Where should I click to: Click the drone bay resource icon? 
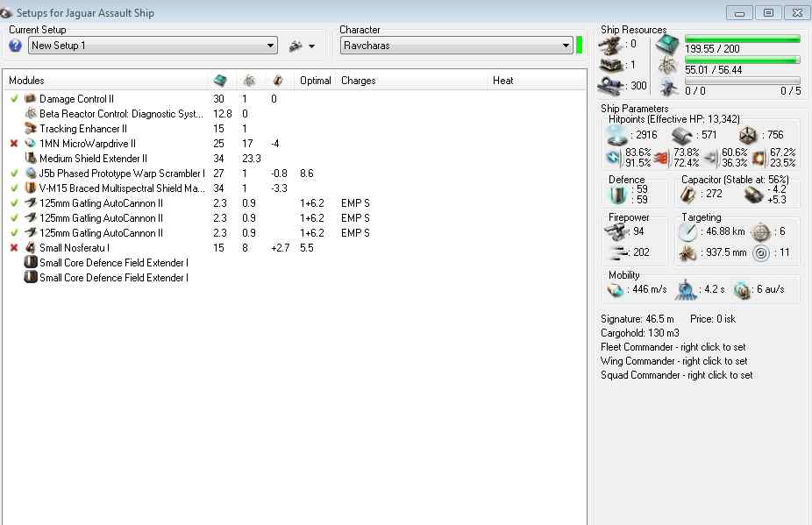669,87
